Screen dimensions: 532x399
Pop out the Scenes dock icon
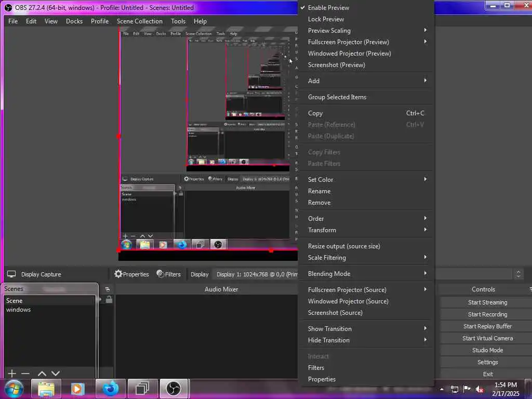click(108, 289)
